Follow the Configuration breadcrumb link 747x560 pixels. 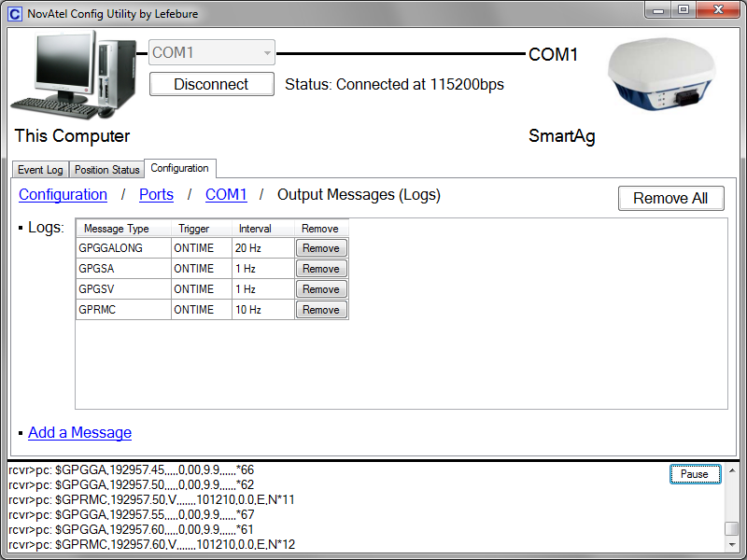click(63, 195)
